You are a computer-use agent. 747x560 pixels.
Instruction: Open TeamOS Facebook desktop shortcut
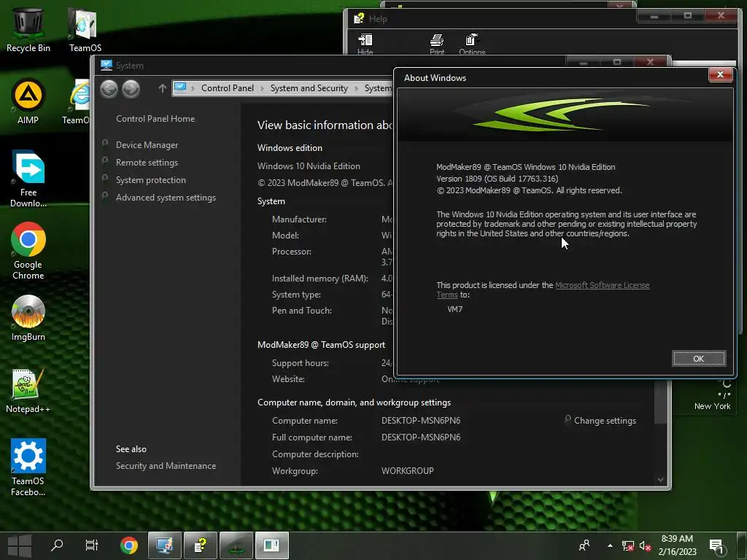pyautogui.click(x=28, y=467)
